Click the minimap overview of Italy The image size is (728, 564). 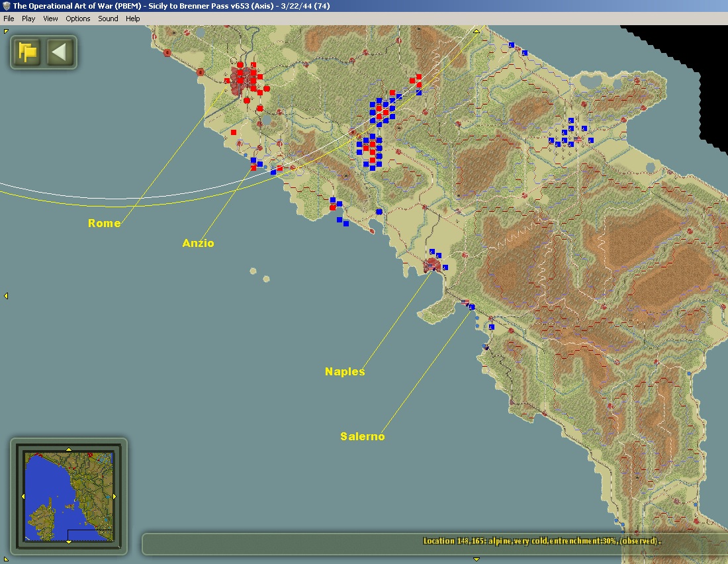click(x=69, y=496)
